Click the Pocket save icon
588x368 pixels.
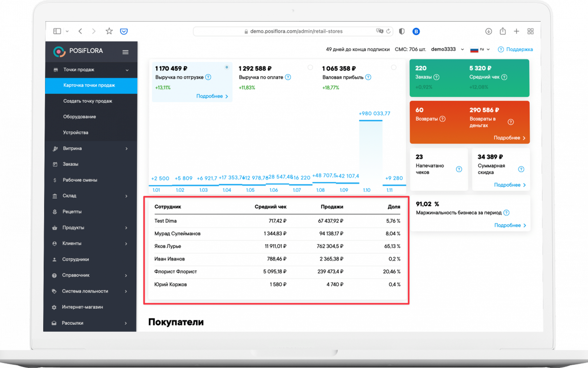click(124, 31)
